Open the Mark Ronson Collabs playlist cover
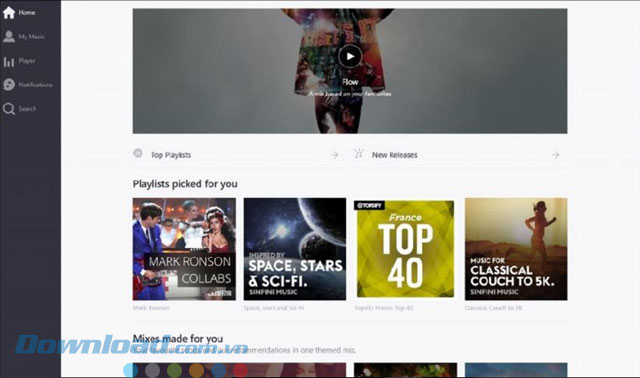Screen dimensions: 640x378 point(184,249)
